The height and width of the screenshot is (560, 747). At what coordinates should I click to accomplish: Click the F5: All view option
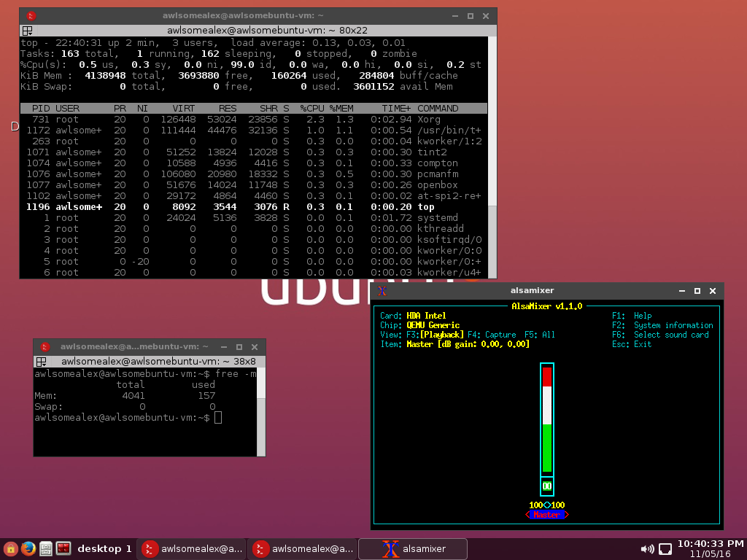[539, 335]
